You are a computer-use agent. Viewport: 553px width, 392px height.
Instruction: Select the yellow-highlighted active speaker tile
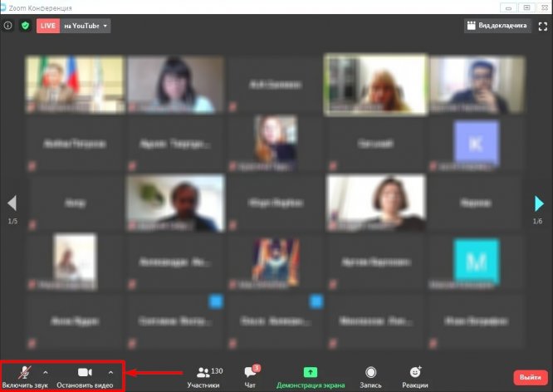(x=376, y=85)
